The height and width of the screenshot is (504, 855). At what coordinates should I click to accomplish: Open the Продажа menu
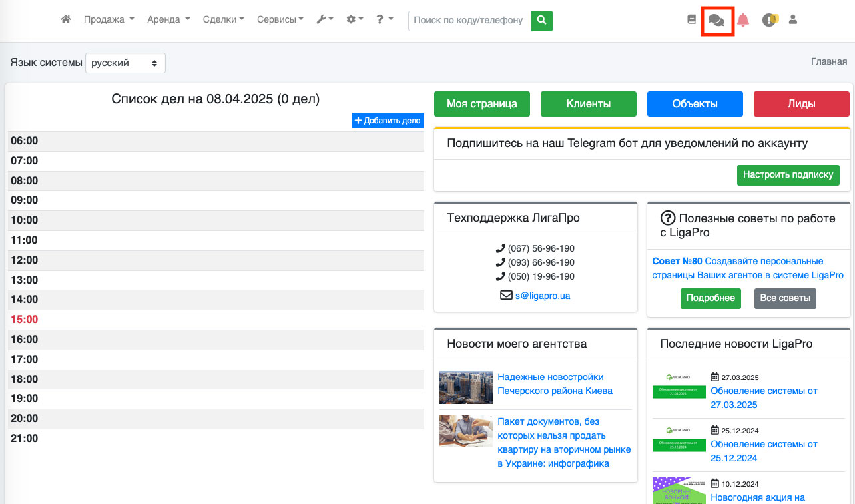(109, 20)
